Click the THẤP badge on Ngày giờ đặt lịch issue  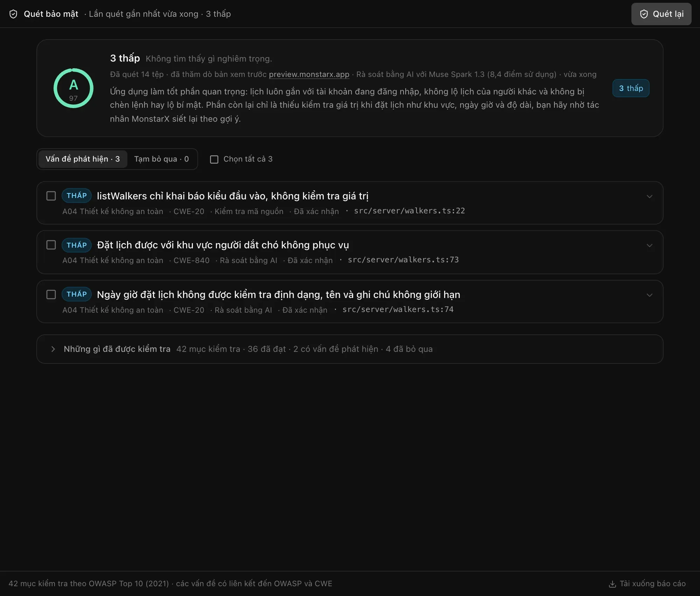pyautogui.click(x=77, y=294)
